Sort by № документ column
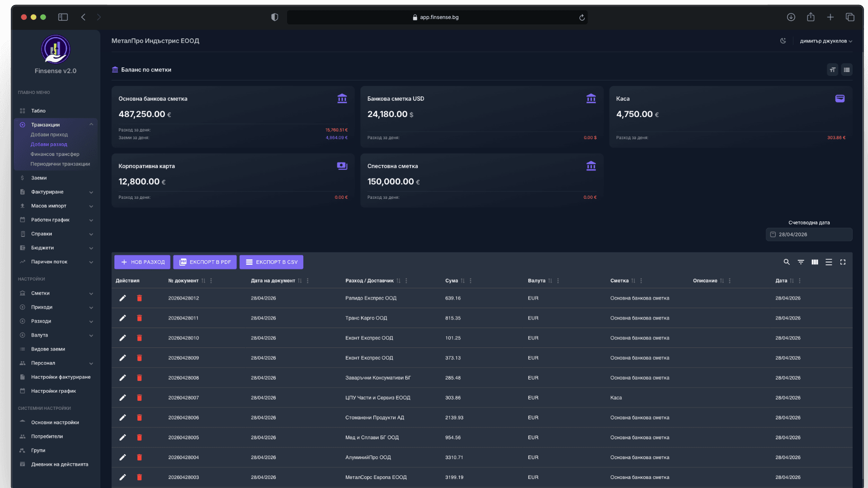The image size is (868, 488). pyautogui.click(x=203, y=281)
